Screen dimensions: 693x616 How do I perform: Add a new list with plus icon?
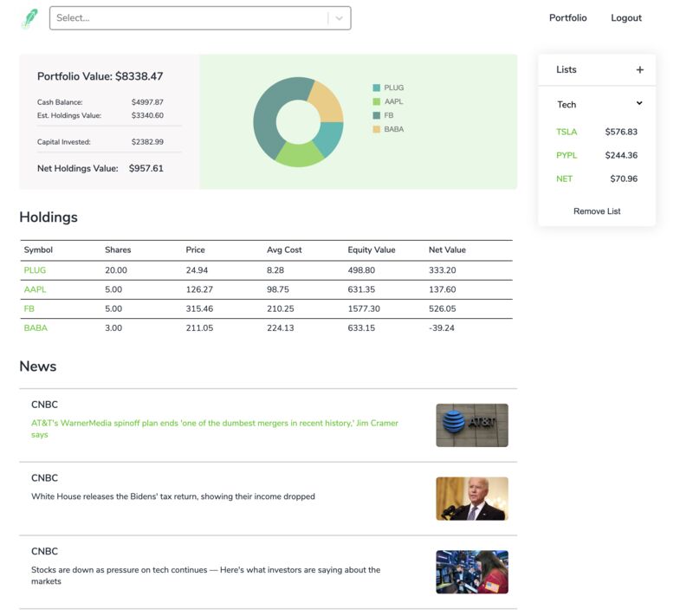click(x=639, y=70)
